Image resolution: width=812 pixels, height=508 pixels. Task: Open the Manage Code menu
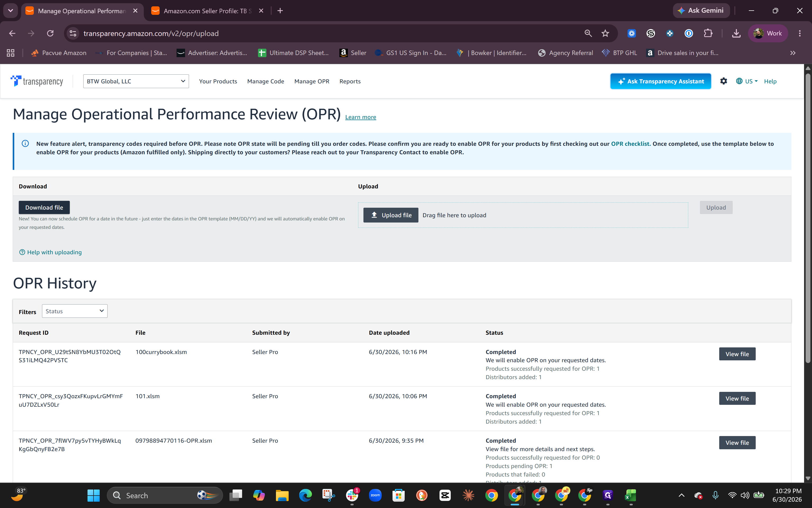point(265,81)
